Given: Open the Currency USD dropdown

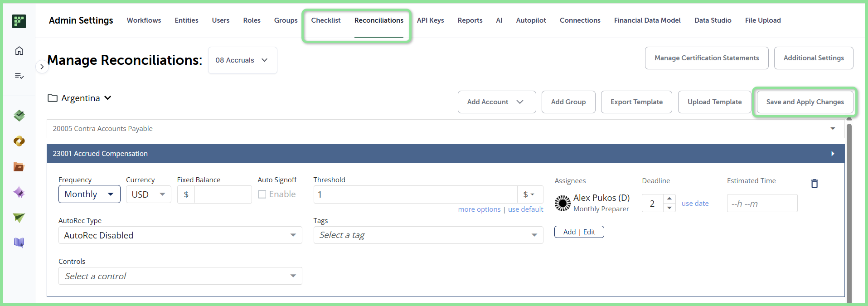Looking at the screenshot, I should point(148,194).
